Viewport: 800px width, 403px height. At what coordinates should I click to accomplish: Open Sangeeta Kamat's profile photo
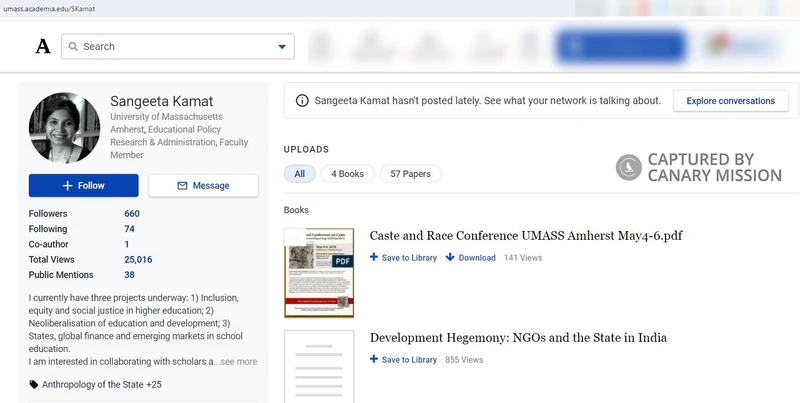click(x=65, y=129)
